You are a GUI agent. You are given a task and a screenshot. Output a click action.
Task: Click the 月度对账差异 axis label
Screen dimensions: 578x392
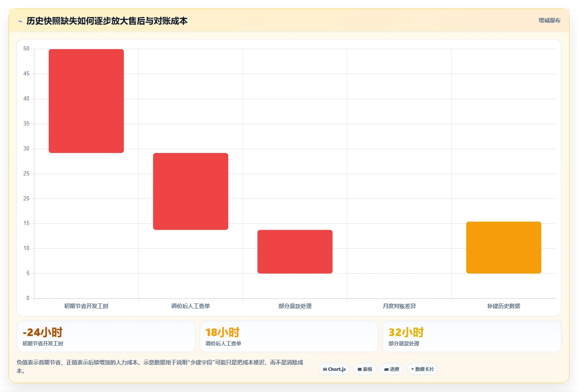[x=399, y=306]
